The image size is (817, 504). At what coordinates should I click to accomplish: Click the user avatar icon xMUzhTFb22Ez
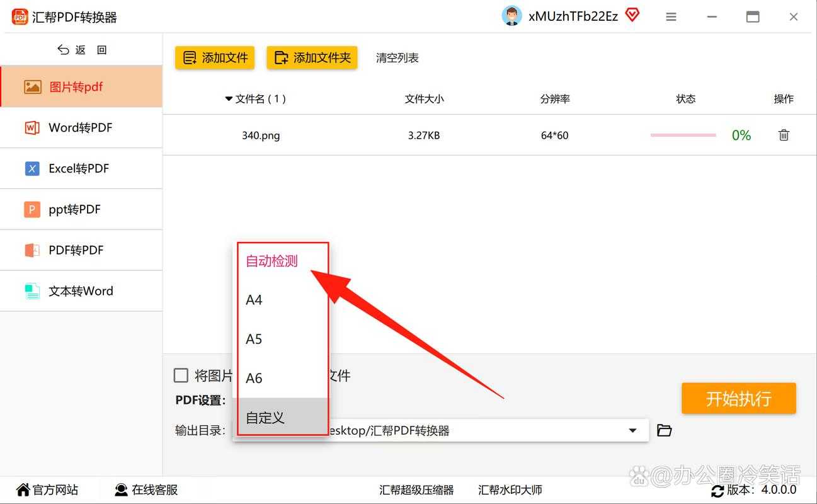coord(511,15)
